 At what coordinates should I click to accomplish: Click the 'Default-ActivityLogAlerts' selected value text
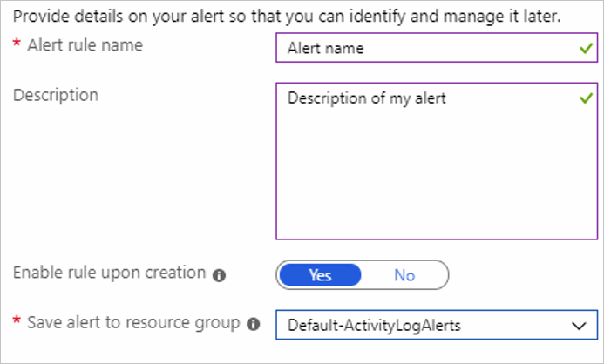click(374, 326)
